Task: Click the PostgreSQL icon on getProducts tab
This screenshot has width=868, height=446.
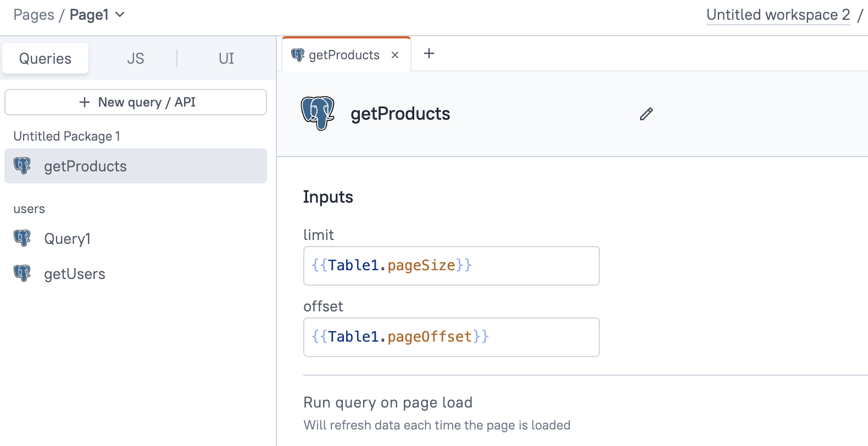Action: (298, 55)
